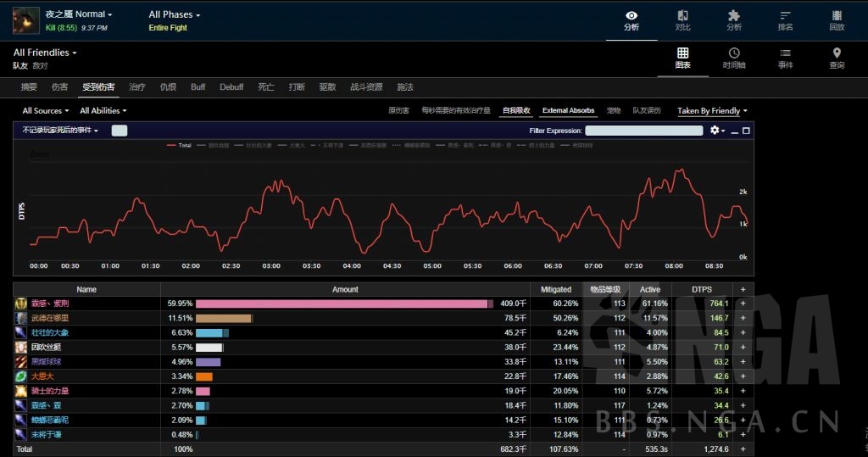The width and height of the screenshot is (868, 457).
Task: Open player 武德在哪里 in the table
Action: pyautogui.click(x=50, y=318)
